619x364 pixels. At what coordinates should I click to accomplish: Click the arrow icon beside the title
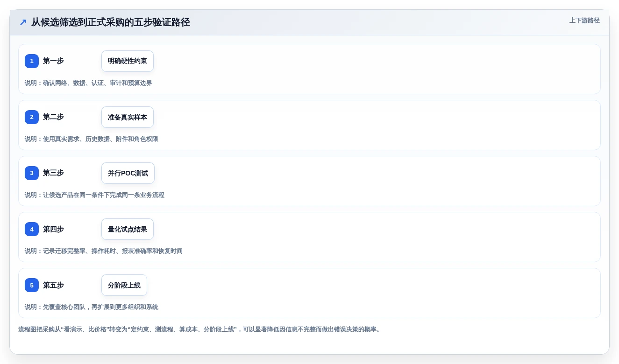[x=23, y=22]
